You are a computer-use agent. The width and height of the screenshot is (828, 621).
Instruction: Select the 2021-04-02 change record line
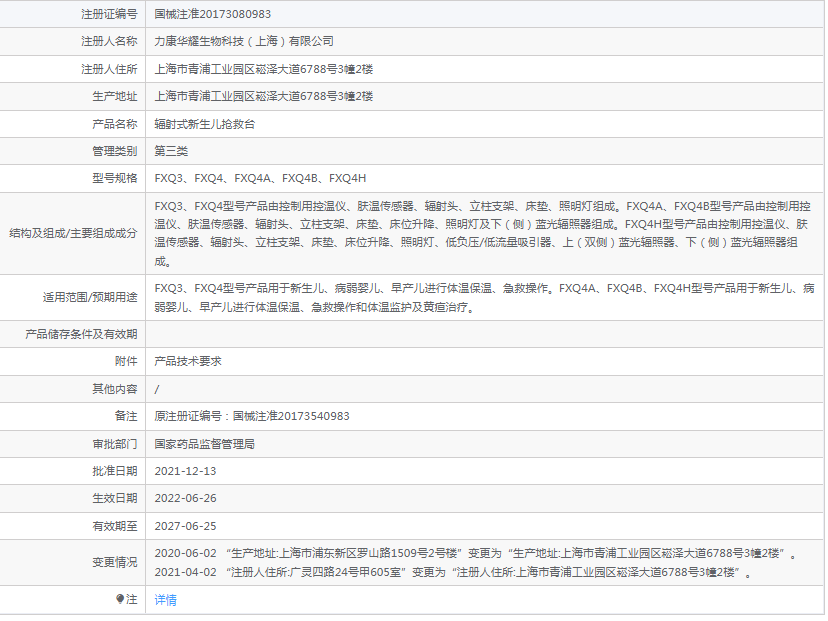[x=453, y=572]
